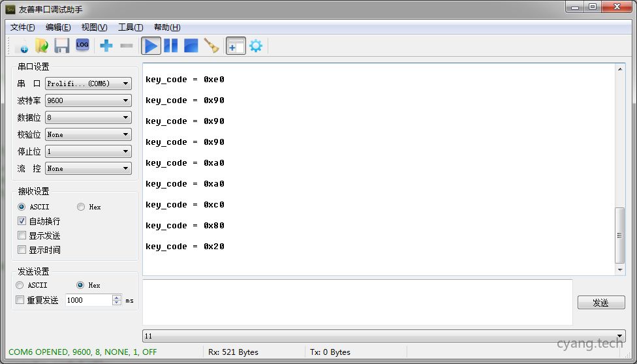637x364 pixels.
Task: Uncheck the 自动换行 checkbox
Action: pyautogui.click(x=22, y=221)
